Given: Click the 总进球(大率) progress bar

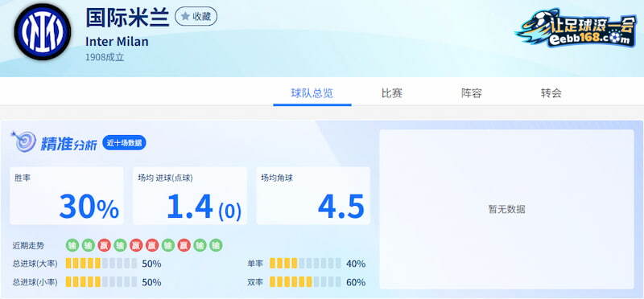Looking at the screenshot, I should coord(101,264).
